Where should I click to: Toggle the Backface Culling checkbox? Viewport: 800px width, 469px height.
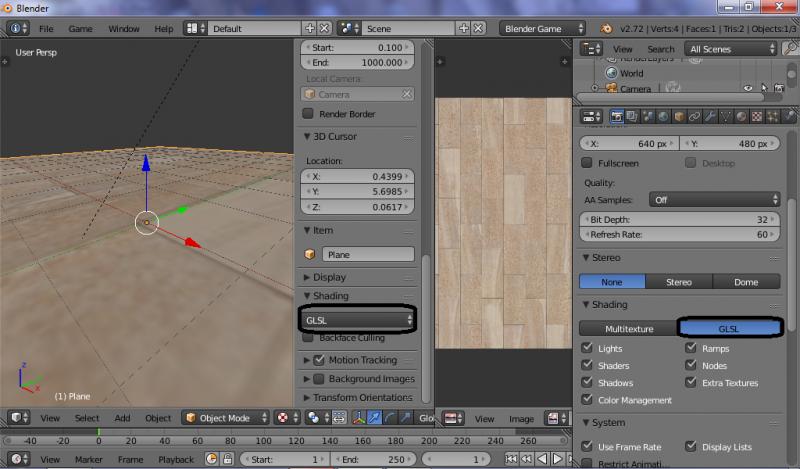[x=308, y=338]
